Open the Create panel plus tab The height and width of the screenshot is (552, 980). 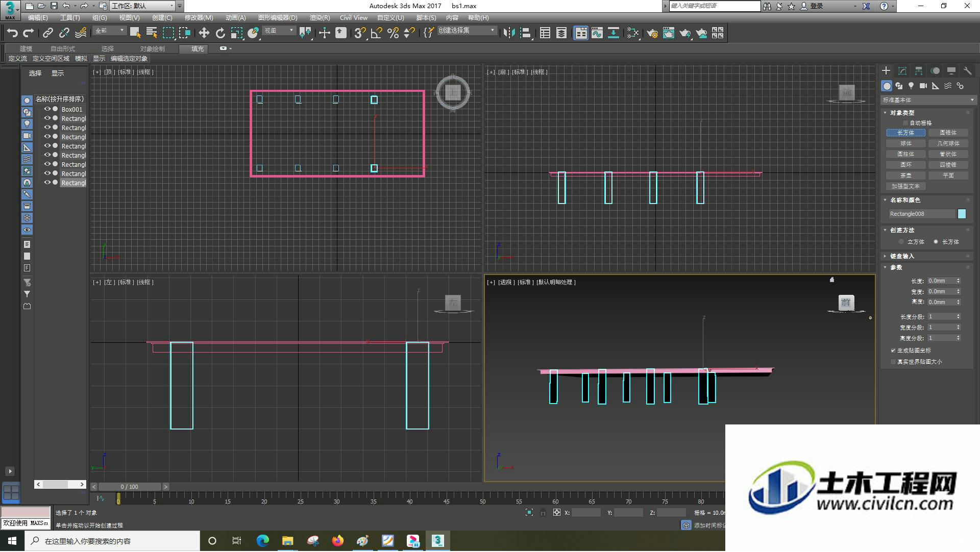[886, 71]
